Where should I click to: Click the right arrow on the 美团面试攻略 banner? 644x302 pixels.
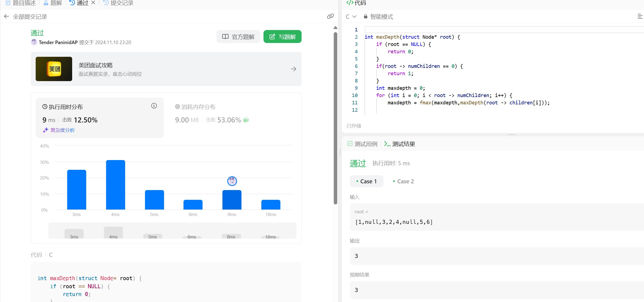[x=293, y=69]
